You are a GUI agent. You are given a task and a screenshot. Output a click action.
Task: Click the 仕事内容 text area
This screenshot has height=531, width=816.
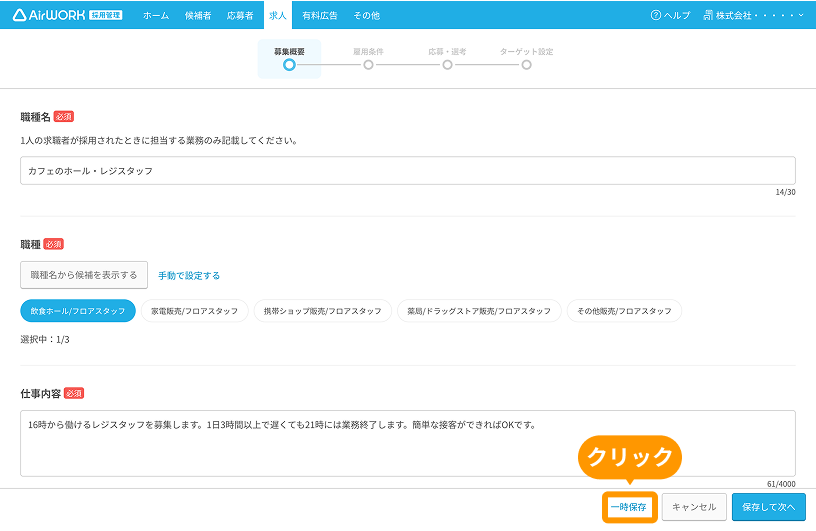(408, 444)
